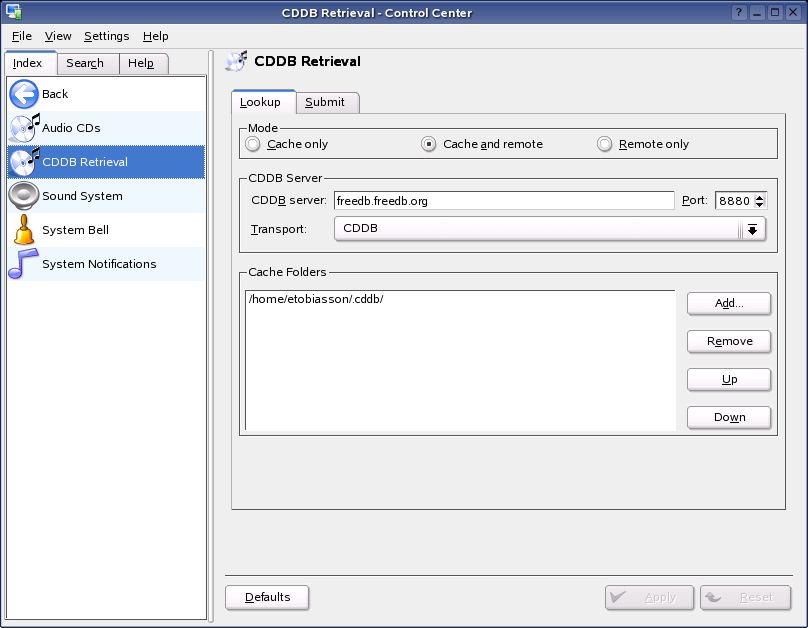Select the Sound System label in sidebar
808x628 pixels.
(x=82, y=196)
